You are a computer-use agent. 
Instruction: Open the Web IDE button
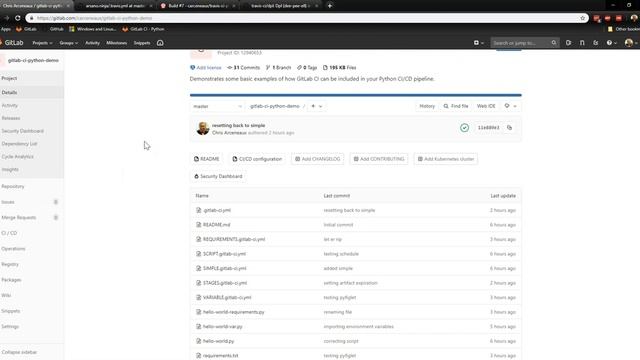pyautogui.click(x=486, y=106)
